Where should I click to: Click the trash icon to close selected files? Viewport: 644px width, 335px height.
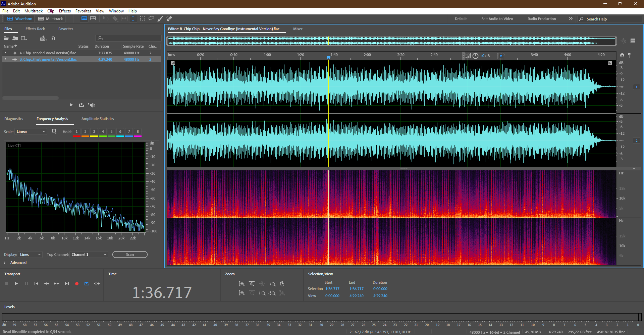coord(53,38)
